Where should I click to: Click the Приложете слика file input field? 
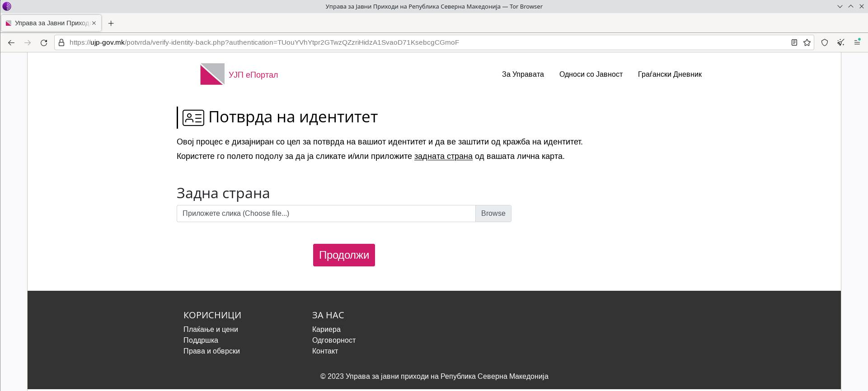click(x=326, y=214)
